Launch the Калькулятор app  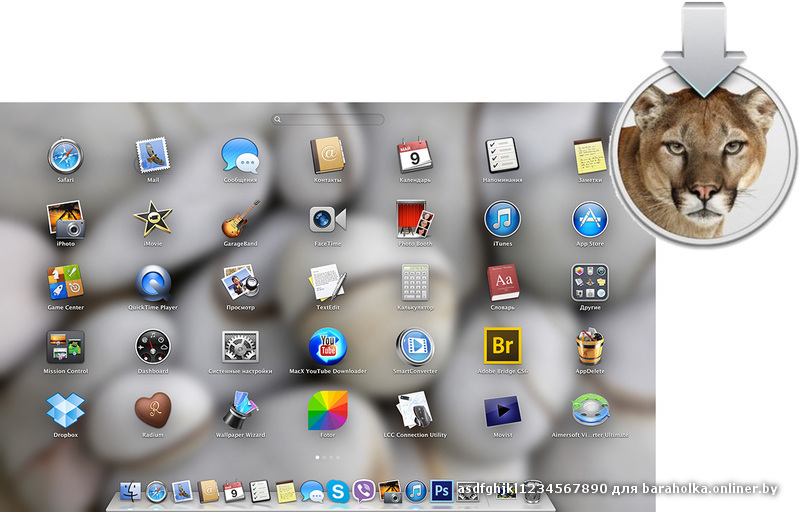[x=415, y=283]
